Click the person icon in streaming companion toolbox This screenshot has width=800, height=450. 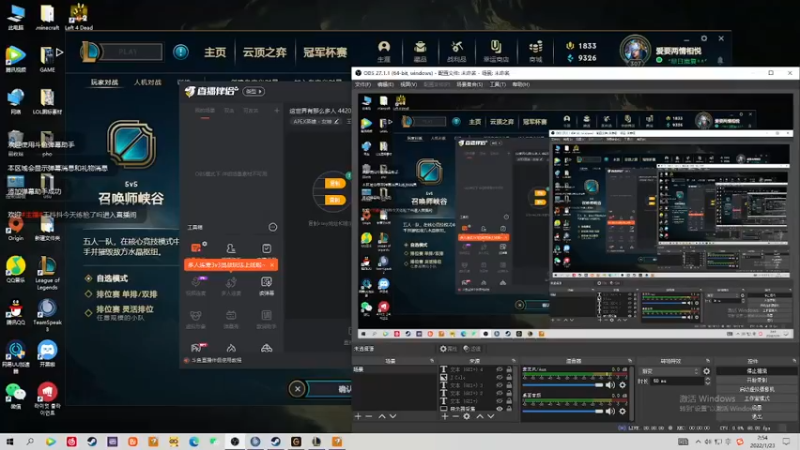pyautogui.click(x=231, y=248)
